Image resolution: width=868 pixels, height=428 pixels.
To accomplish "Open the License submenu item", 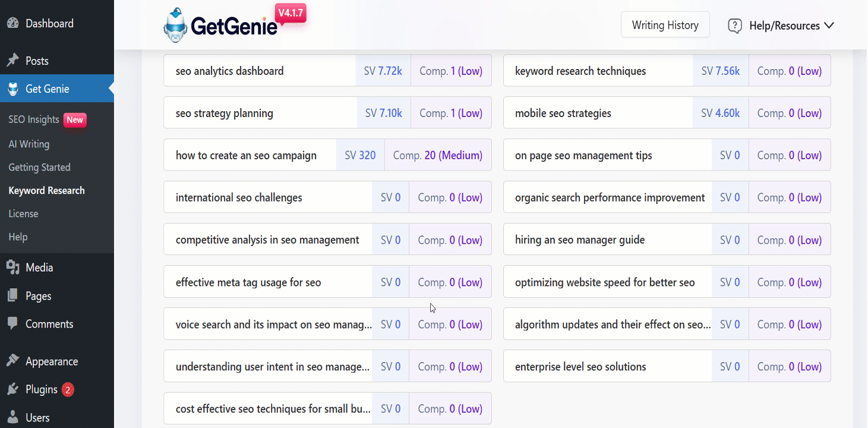I will (x=23, y=213).
